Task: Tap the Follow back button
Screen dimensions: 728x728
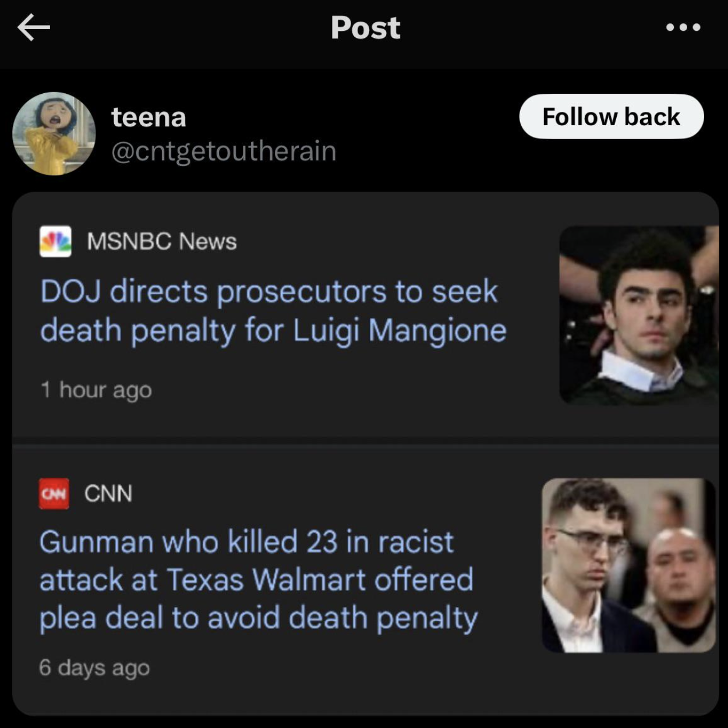Action: pyautogui.click(x=611, y=116)
